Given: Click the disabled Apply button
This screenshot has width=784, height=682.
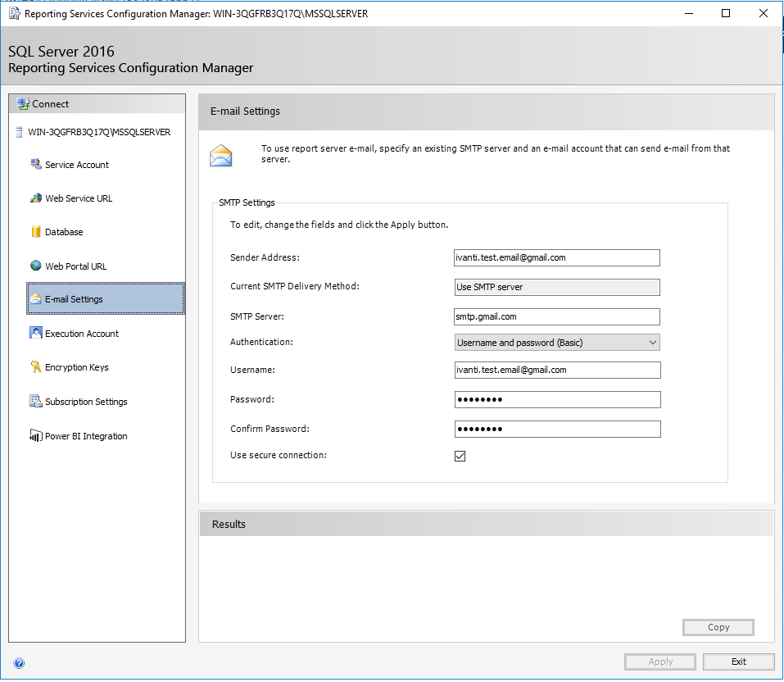Looking at the screenshot, I should point(659,662).
